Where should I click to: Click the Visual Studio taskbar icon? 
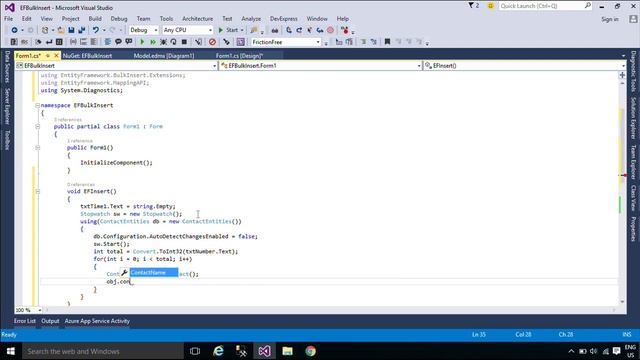point(264,351)
